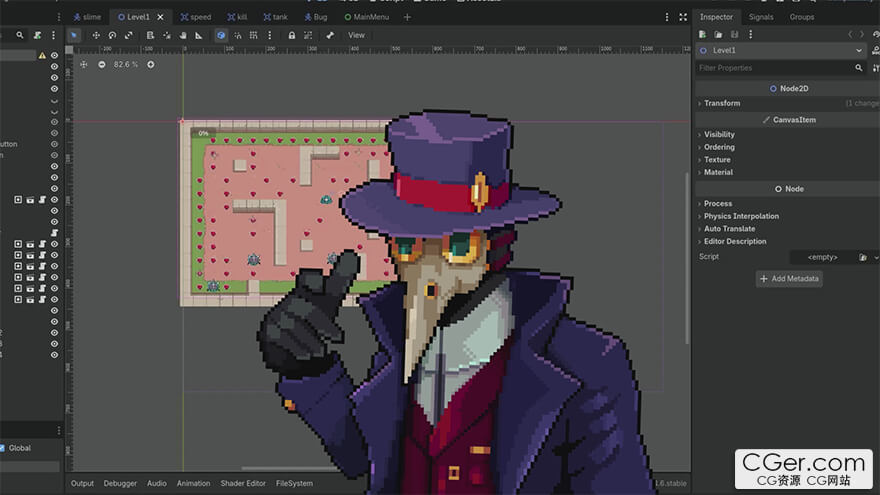The image size is (880, 495).
Task: Open the Signals tab
Action: (760, 17)
